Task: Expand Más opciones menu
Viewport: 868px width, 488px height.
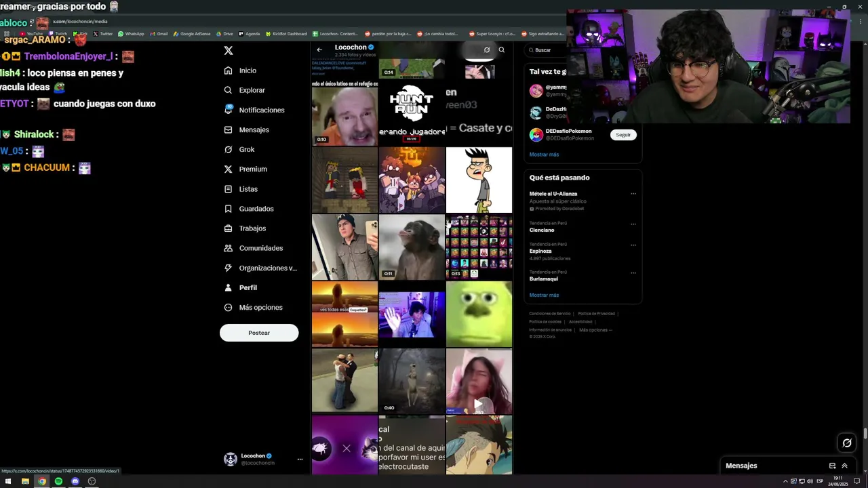Action: 253,307
